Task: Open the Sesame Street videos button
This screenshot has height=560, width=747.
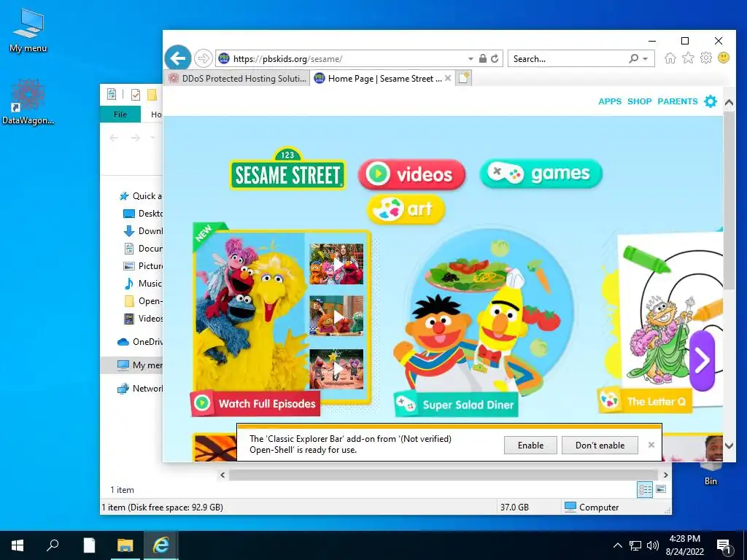Action: tap(411, 174)
